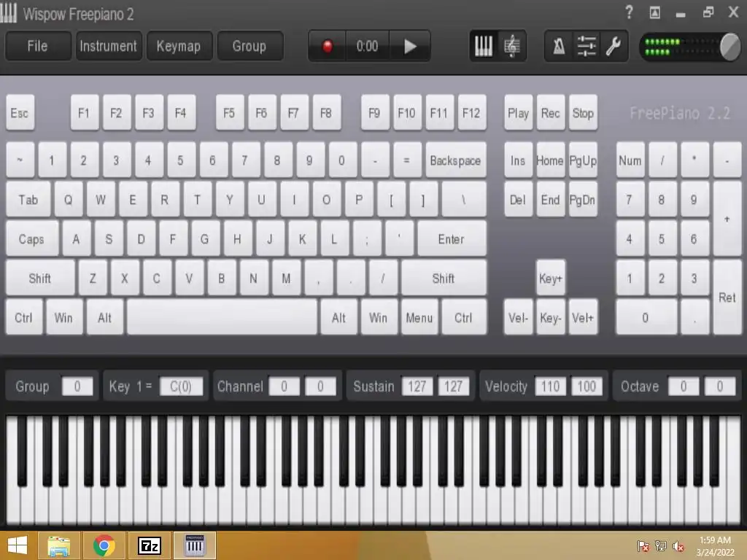Click the help question mark icon

pos(629,12)
